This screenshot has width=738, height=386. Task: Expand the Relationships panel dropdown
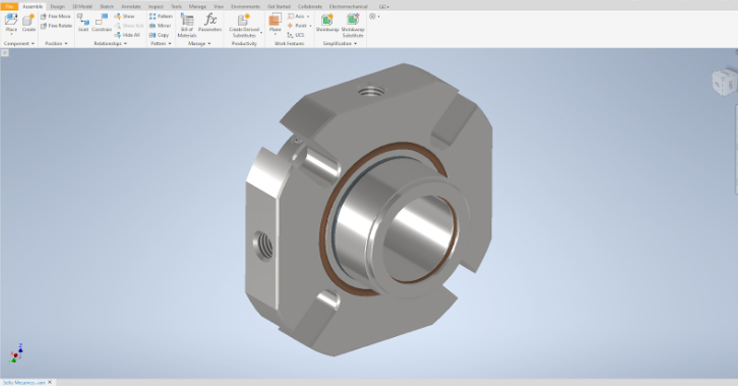pos(110,43)
